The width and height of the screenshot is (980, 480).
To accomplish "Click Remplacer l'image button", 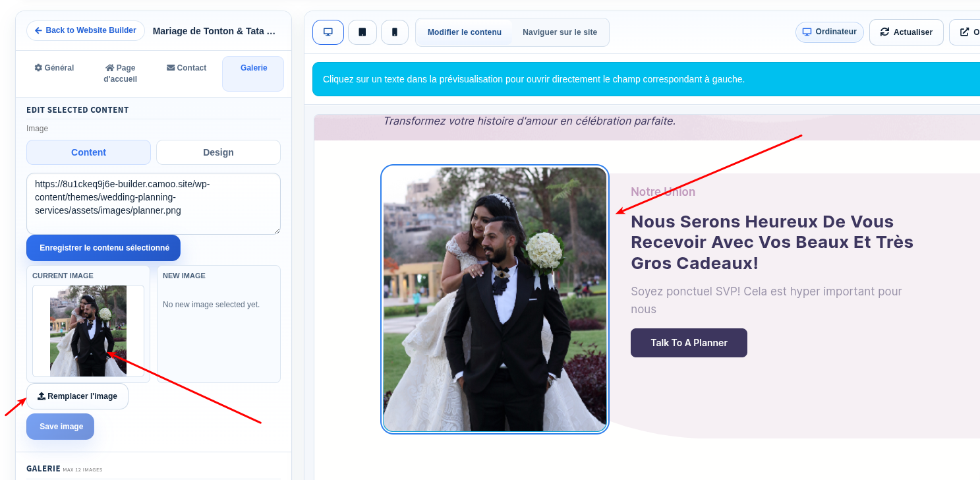I will coord(77,396).
